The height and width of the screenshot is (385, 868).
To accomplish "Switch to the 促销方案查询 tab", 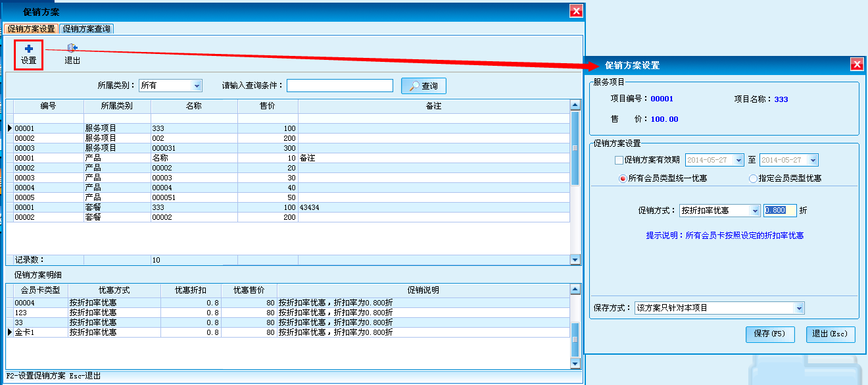I will 86,29.
